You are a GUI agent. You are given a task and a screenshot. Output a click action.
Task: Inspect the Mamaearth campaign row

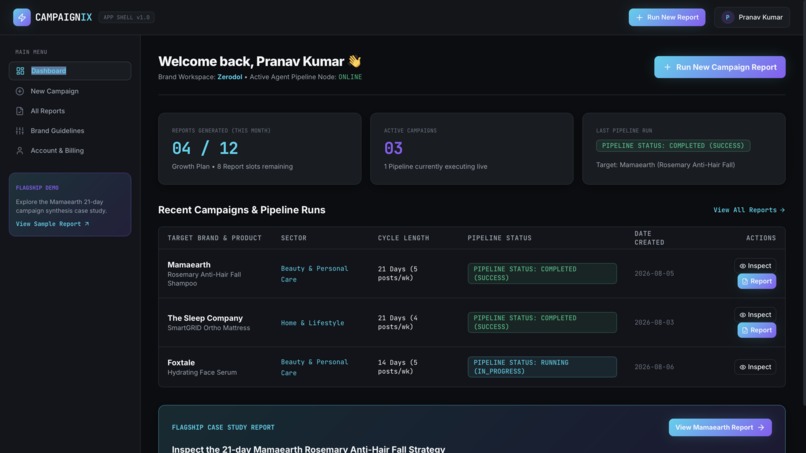click(755, 266)
